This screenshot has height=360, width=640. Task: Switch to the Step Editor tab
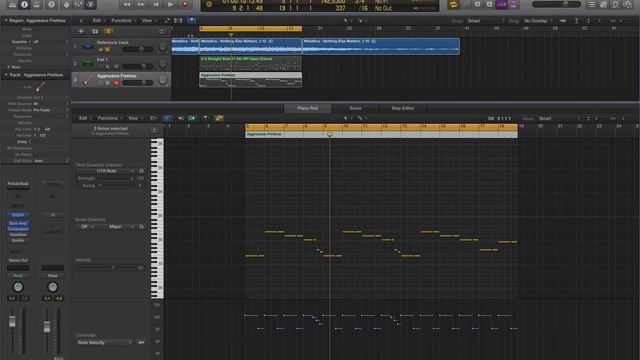(x=402, y=108)
